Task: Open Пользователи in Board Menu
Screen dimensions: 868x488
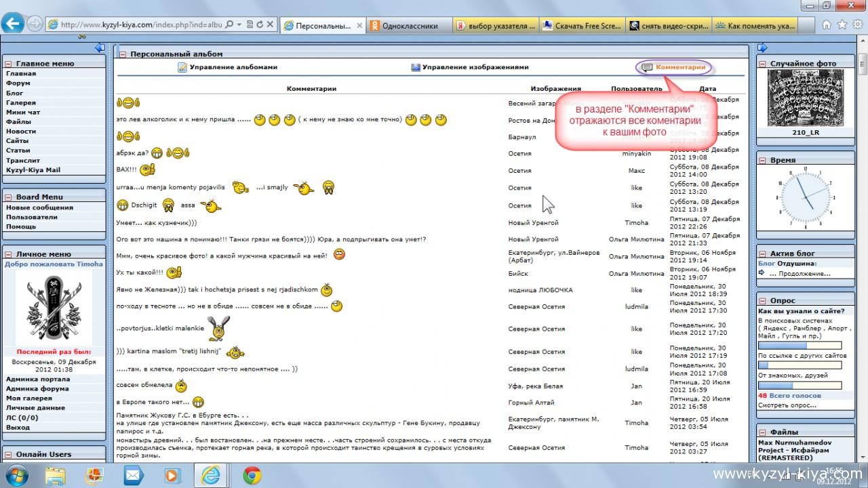Action: coord(32,217)
